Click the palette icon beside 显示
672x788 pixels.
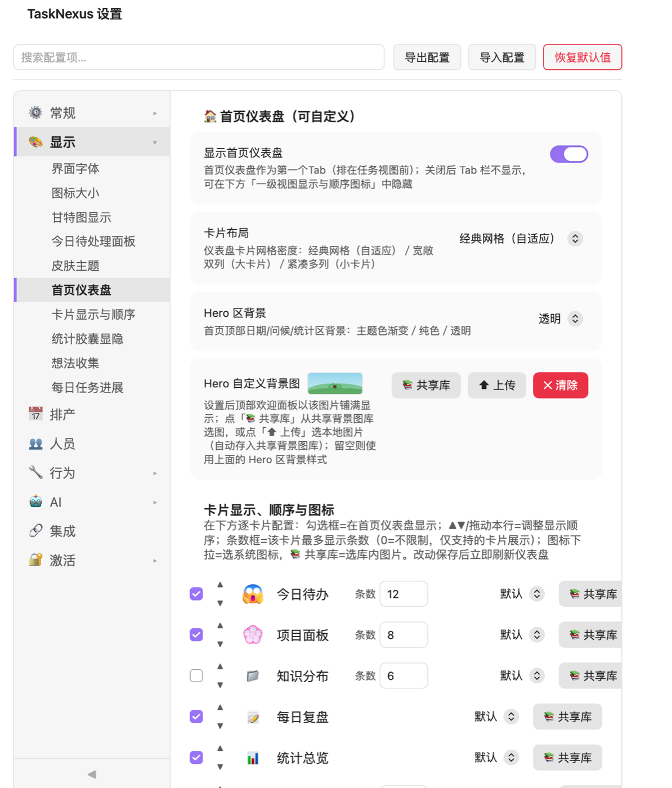pos(35,142)
